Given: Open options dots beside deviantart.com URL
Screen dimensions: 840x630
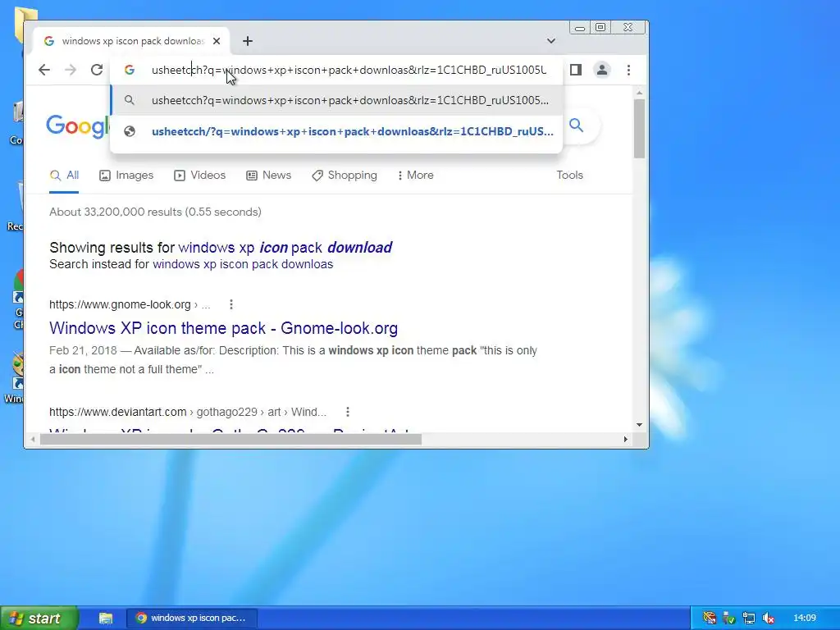Looking at the screenshot, I should (x=348, y=412).
